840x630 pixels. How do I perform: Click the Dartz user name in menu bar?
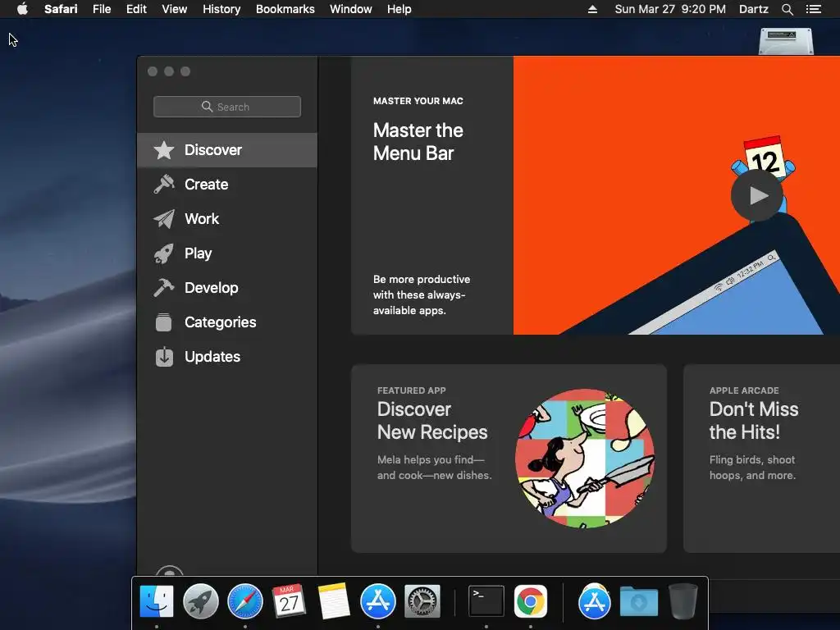(x=753, y=9)
